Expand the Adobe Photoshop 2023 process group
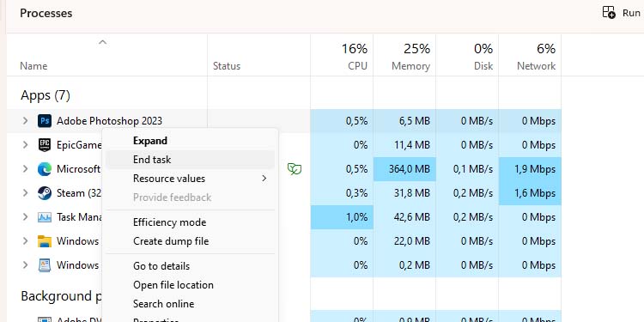This screenshot has width=644, height=322. (x=25, y=121)
